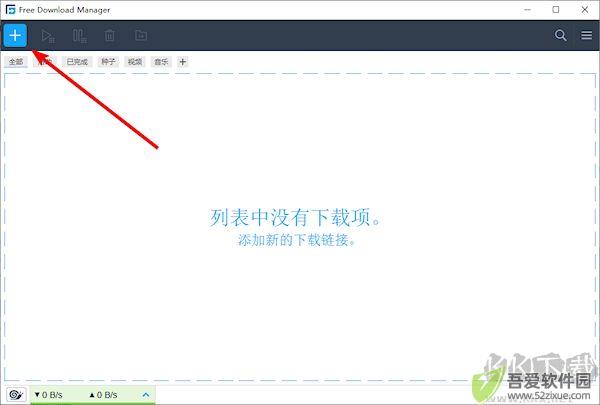Screen dimensions: 600x405
Task: Close the Free Download Manager window
Action: [x=585, y=10]
